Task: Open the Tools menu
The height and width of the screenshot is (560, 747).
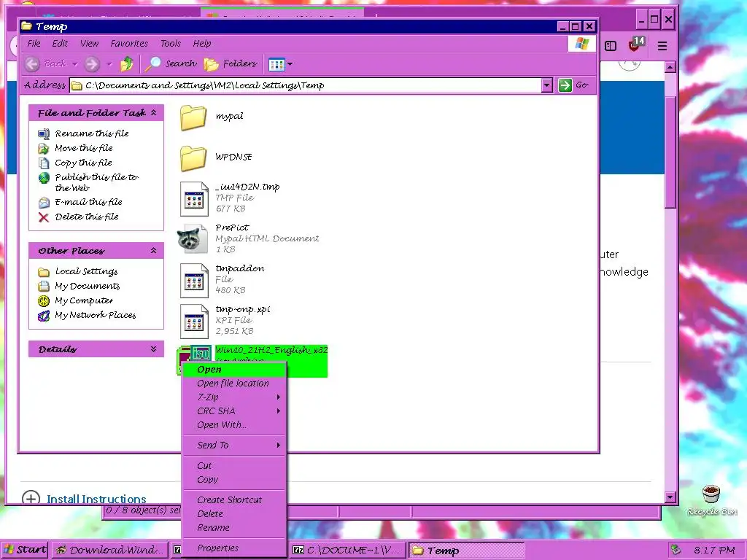Action: [x=171, y=44]
